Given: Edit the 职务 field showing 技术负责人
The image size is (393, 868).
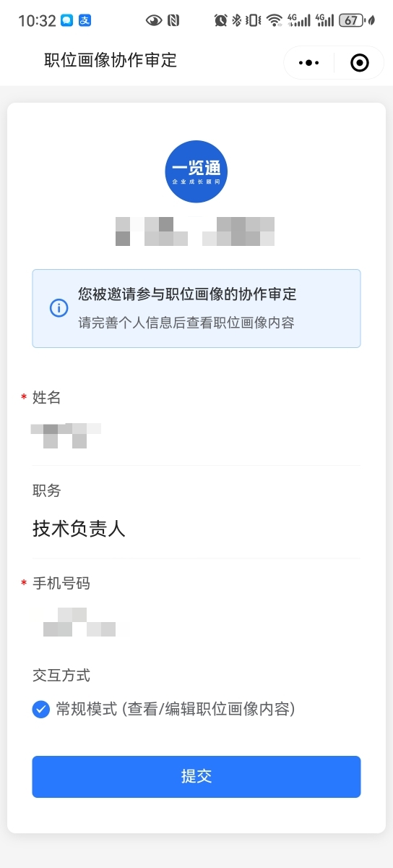Looking at the screenshot, I should pos(196,529).
